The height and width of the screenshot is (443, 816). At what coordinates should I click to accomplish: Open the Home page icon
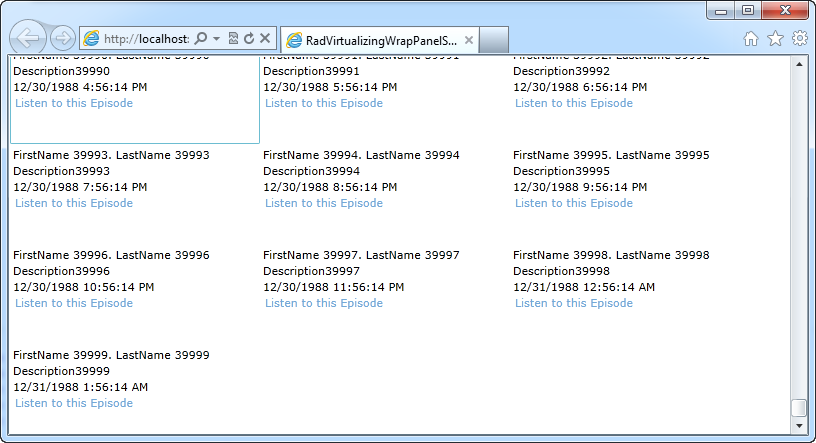coord(751,39)
